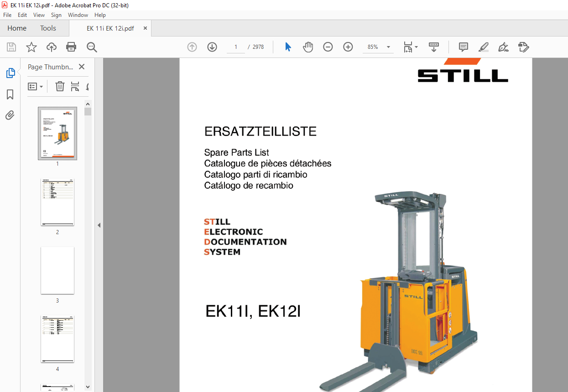Click the upload to cloud icon
Viewport: 568px width, 392px height.
(52, 47)
